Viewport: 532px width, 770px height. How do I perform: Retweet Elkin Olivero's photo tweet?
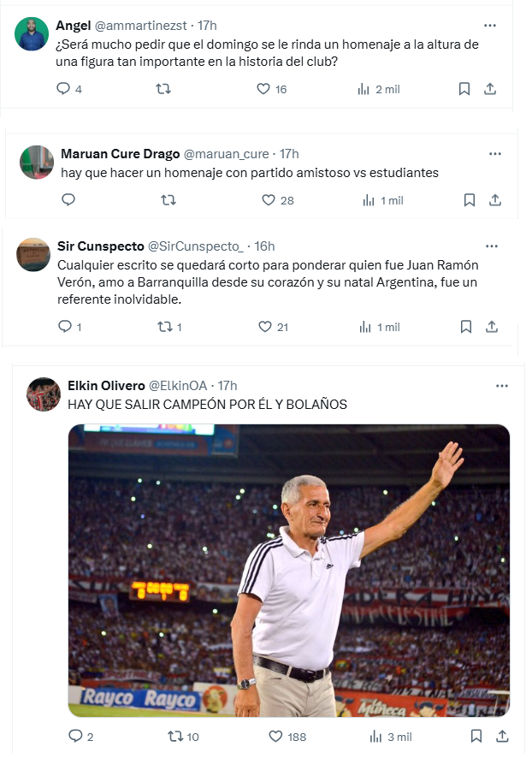[174, 736]
